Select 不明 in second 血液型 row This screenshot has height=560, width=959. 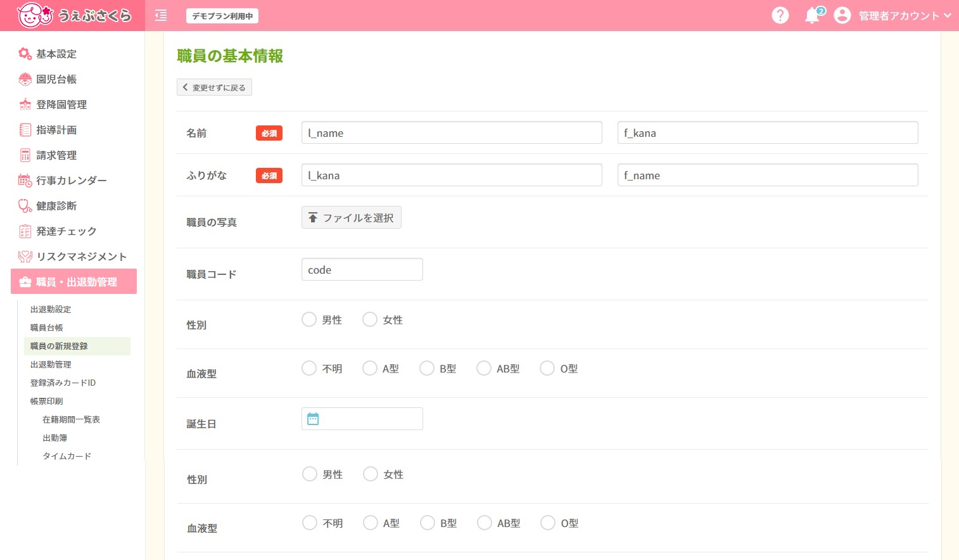310,523
